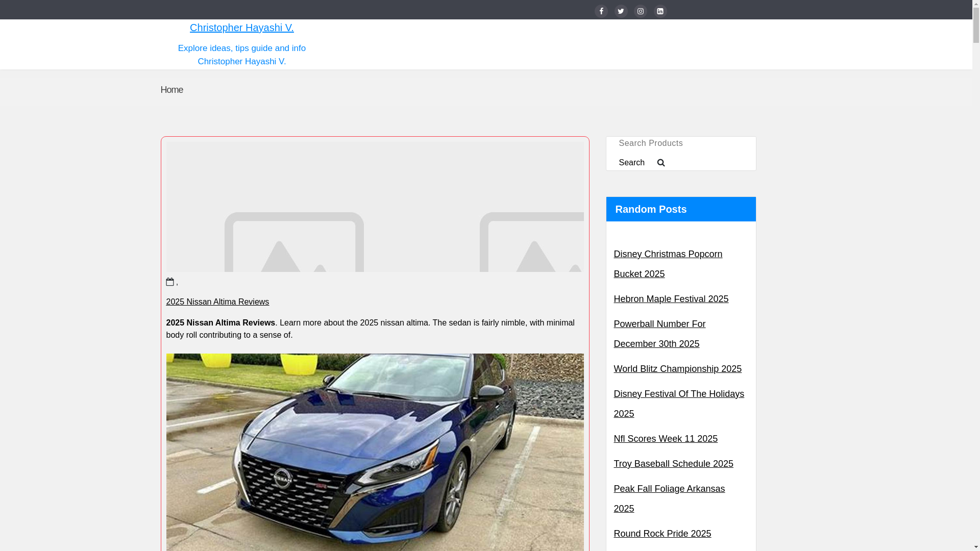Open World Blitz Championship 2025 post
The width and height of the screenshot is (980, 551).
[677, 369]
